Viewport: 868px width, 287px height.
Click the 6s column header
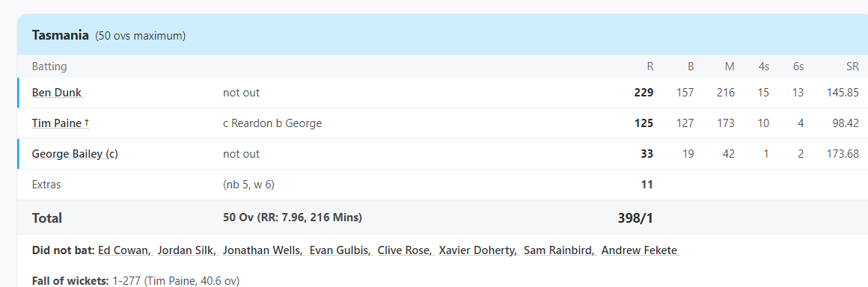click(x=798, y=67)
